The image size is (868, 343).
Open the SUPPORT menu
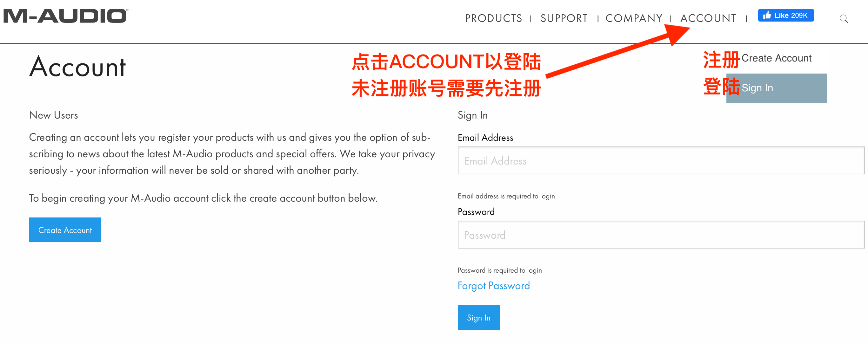pos(564,18)
